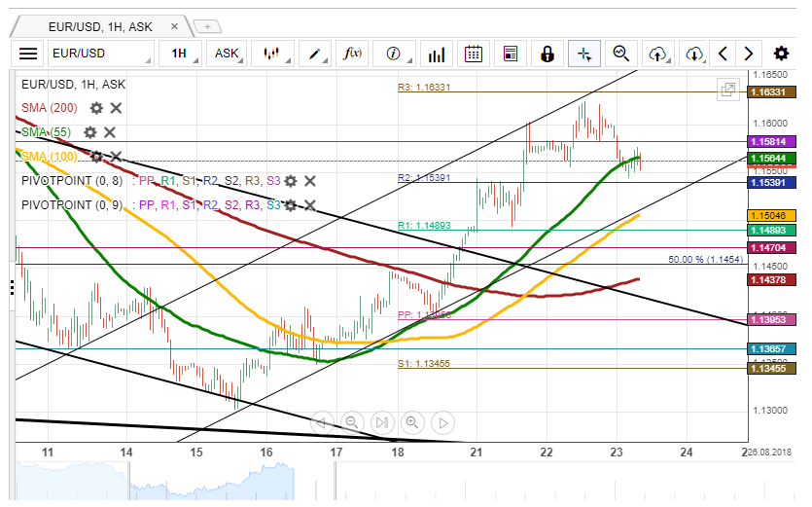Open the hamburger main menu

[29, 54]
